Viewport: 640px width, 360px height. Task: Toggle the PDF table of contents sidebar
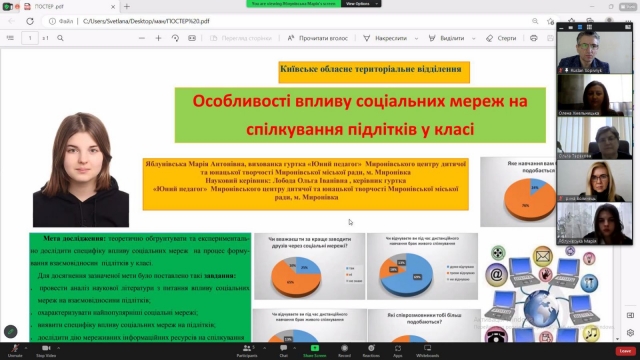(10, 38)
